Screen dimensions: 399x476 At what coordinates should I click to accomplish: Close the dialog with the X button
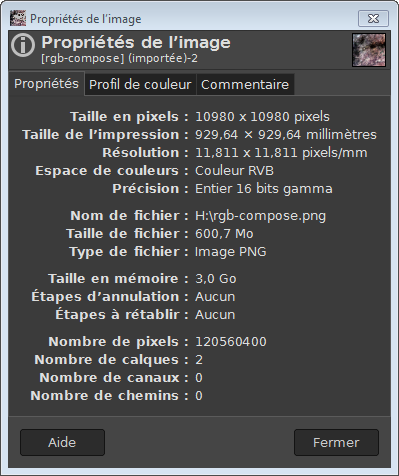point(373,18)
